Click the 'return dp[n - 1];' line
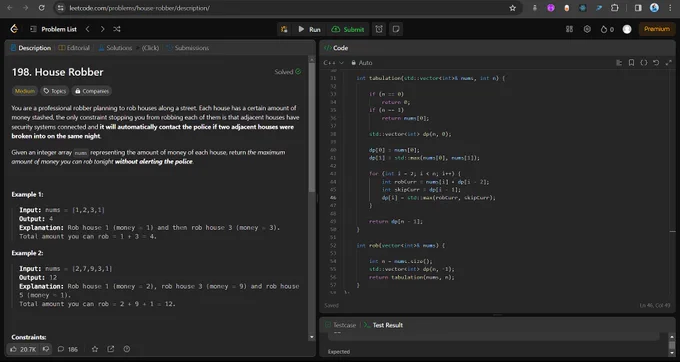Image resolution: width=680 pixels, height=362 pixels. pyautogui.click(x=396, y=222)
